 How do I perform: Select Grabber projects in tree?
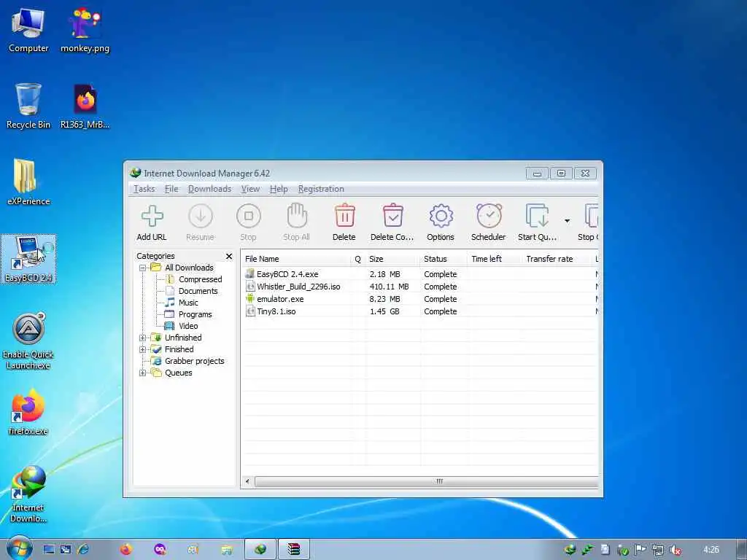(194, 361)
